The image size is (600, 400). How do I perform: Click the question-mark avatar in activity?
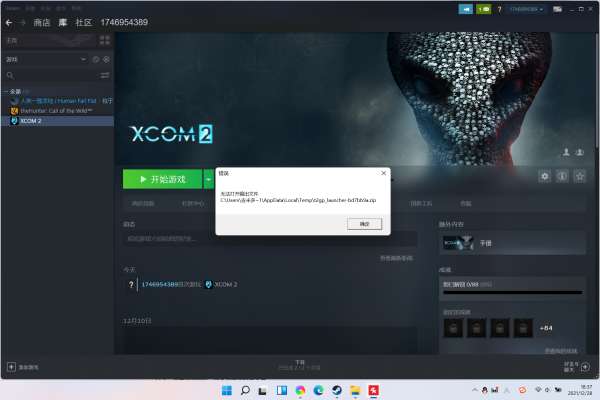pos(131,284)
